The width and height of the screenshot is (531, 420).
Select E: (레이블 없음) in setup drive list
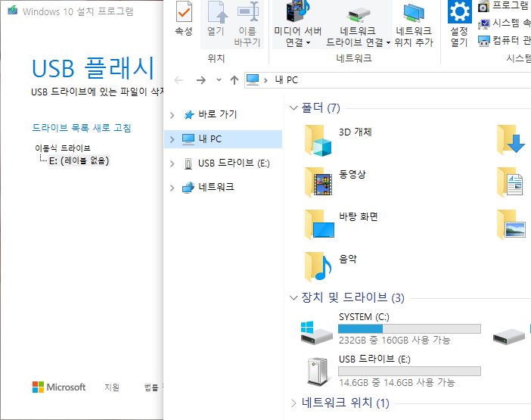[79, 160]
